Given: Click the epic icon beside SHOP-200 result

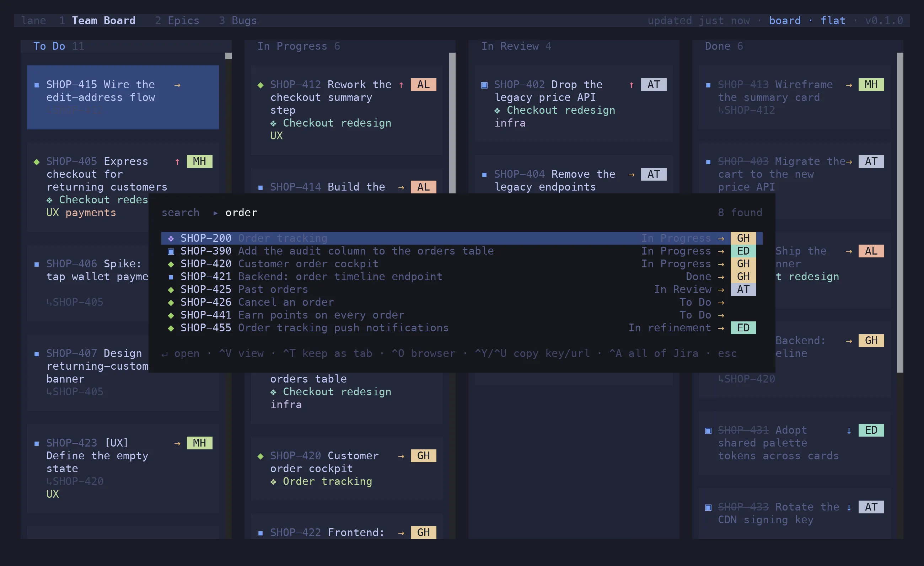Looking at the screenshot, I should pyautogui.click(x=171, y=239).
